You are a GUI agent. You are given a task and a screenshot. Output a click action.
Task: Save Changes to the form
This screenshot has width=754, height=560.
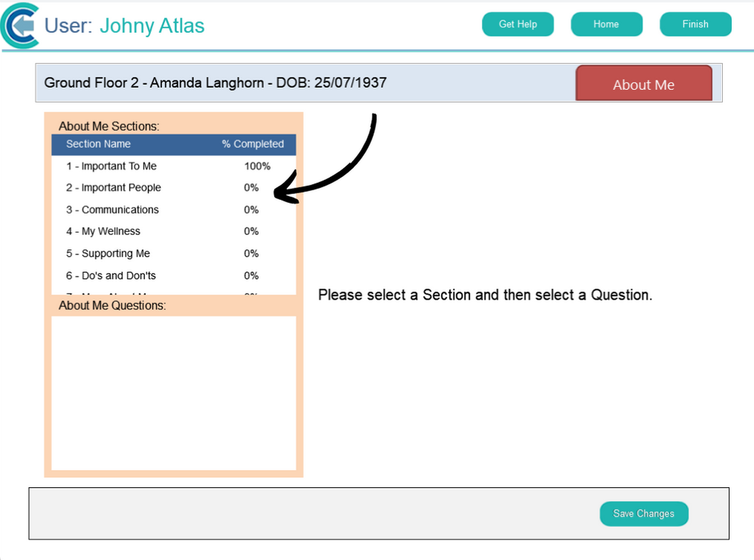point(643,514)
